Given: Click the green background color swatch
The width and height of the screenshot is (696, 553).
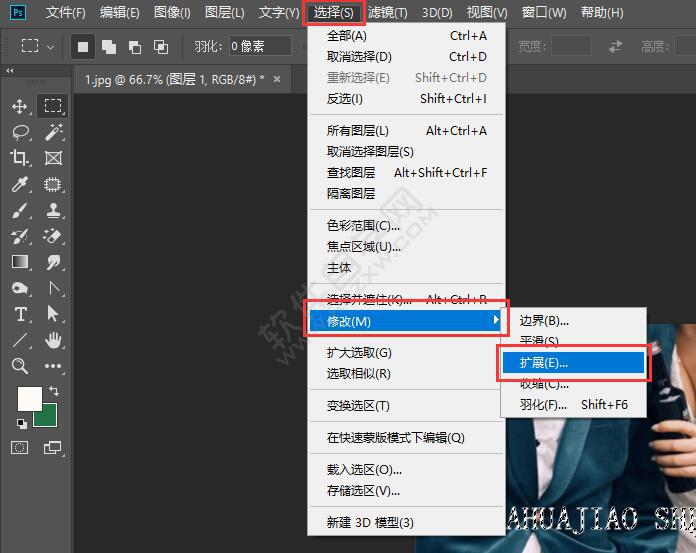Looking at the screenshot, I should coord(47,417).
